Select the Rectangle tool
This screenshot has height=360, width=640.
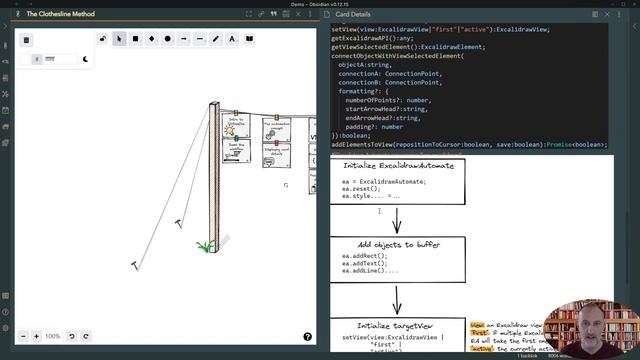(x=136, y=39)
